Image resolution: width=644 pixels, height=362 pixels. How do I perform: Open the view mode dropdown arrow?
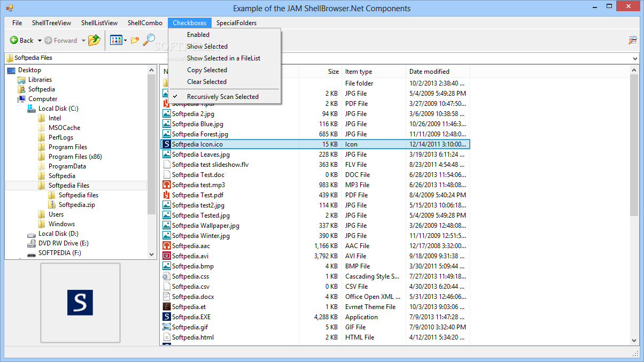[125, 41]
